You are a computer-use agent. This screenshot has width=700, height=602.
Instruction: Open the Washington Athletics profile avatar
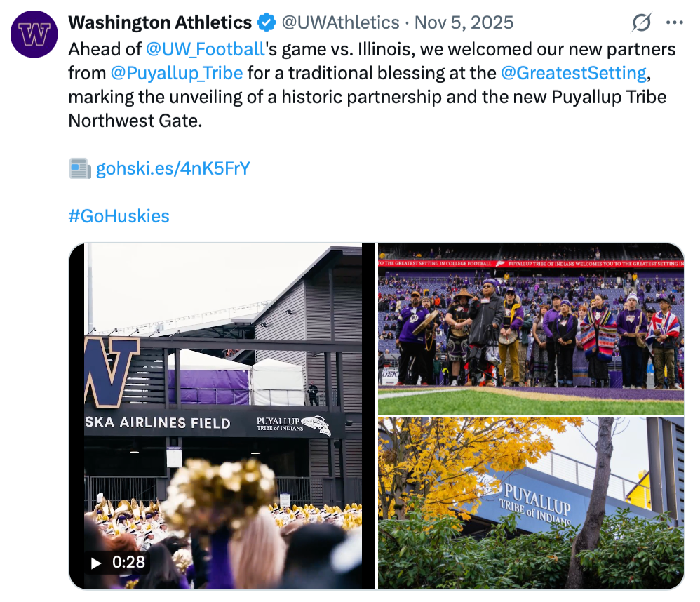34,34
